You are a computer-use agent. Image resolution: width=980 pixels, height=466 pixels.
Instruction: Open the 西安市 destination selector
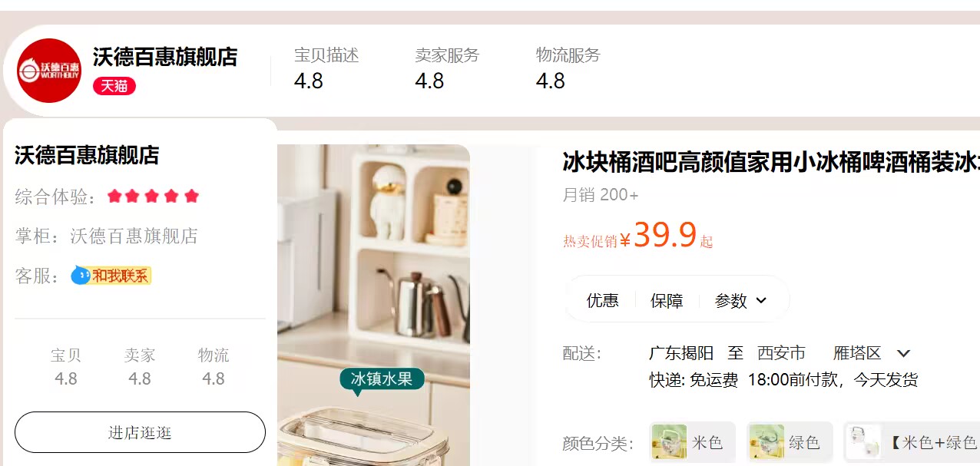point(781,353)
